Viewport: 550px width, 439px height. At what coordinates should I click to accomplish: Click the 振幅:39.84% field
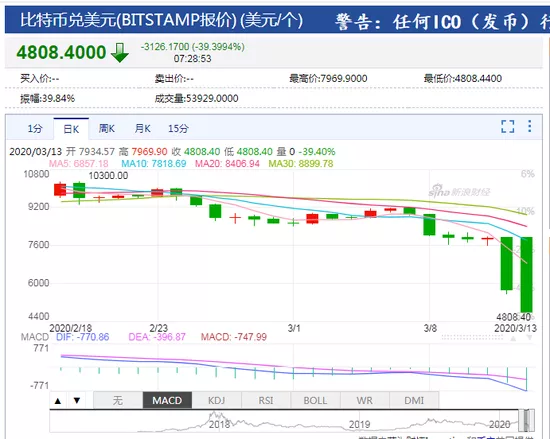coord(47,99)
